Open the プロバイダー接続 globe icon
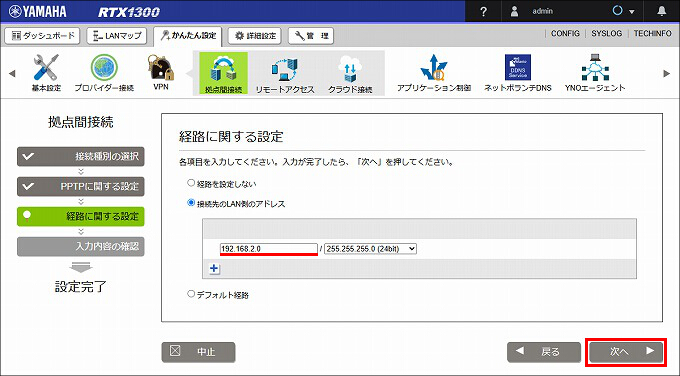The image size is (680, 376). 104,68
